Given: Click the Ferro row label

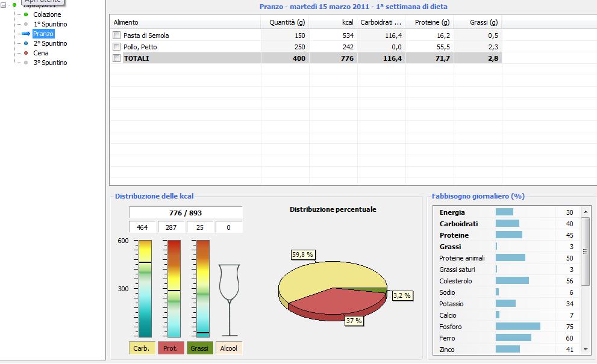Looking at the screenshot, I should [447, 338].
